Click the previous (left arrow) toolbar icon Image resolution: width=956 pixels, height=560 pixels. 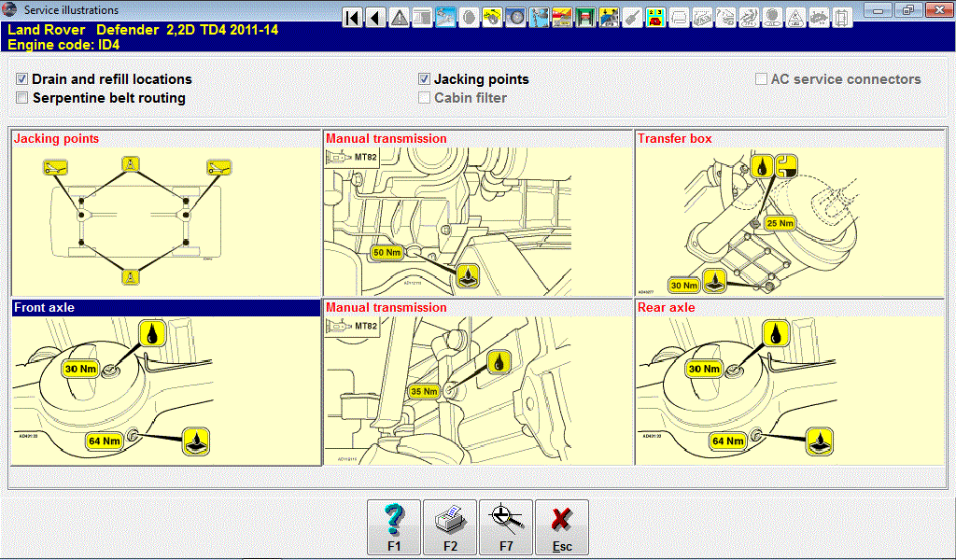pos(375,17)
